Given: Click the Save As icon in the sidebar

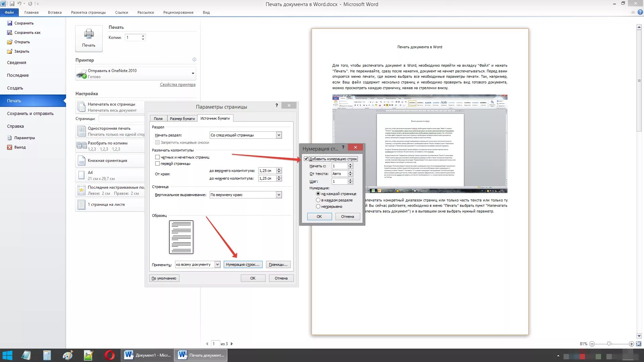Looking at the screenshot, I should (x=10, y=33).
